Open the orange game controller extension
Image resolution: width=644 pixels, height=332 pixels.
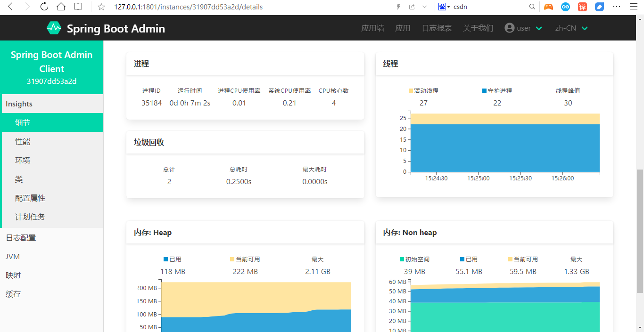pos(548,7)
